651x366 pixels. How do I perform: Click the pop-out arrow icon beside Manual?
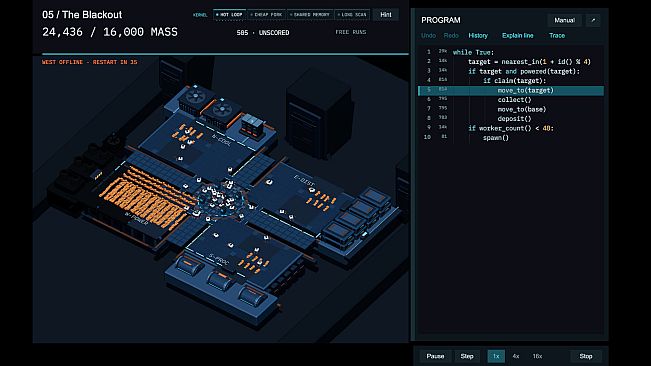[x=593, y=20]
